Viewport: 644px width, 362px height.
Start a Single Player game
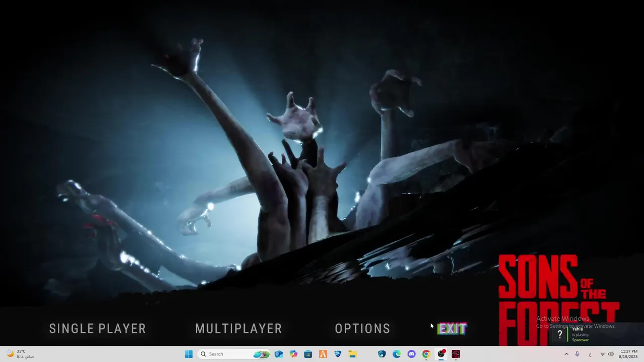point(98,329)
